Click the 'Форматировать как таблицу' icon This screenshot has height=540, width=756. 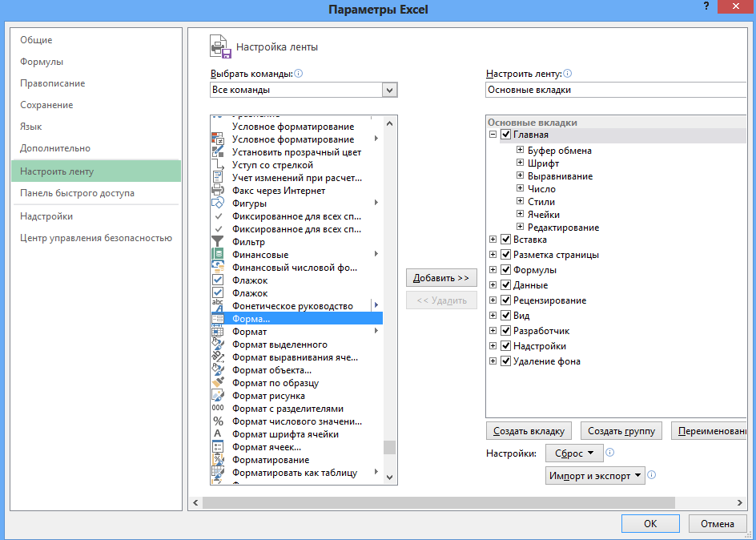(218, 473)
